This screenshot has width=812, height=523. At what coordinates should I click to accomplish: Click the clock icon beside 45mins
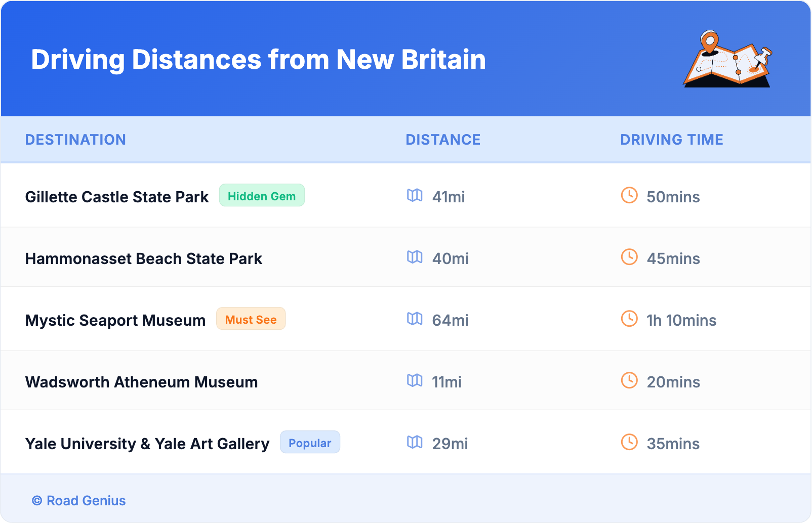click(629, 257)
